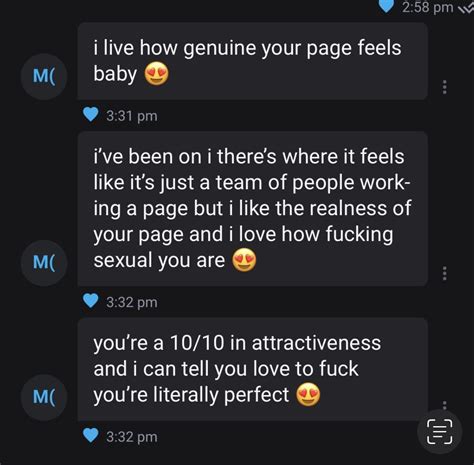
Task: Click the heart-eyes emoji after 'baby'
Action: 156,74
